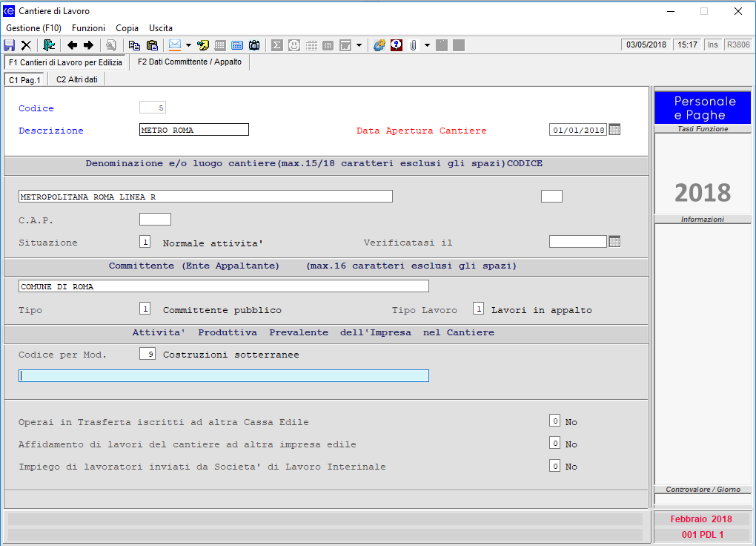
Task: Click the Informazioni panel header
Action: click(x=703, y=219)
